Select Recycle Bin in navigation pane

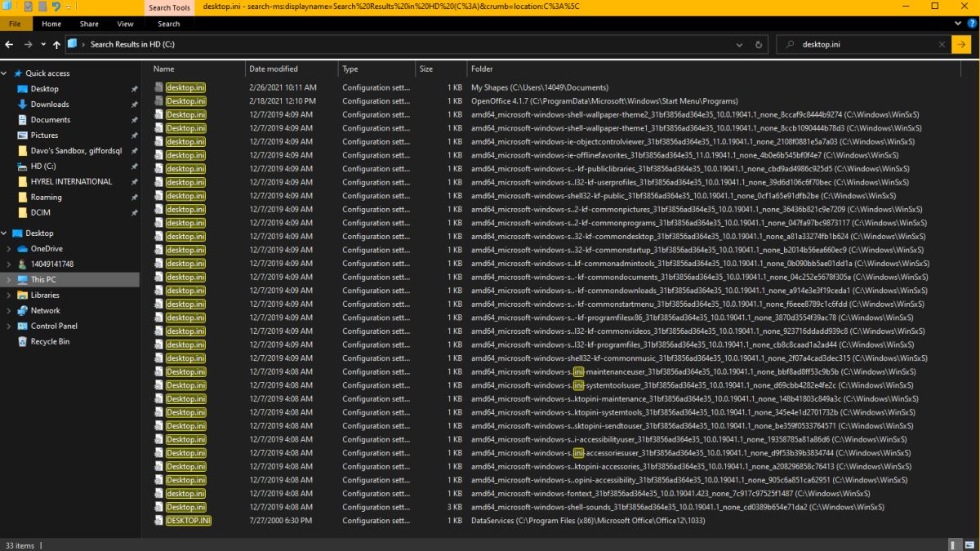(x=50, y=341)
